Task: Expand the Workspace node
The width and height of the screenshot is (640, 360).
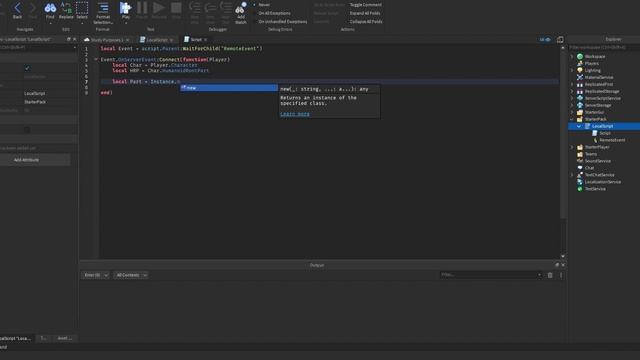Action: click(572, 56)
